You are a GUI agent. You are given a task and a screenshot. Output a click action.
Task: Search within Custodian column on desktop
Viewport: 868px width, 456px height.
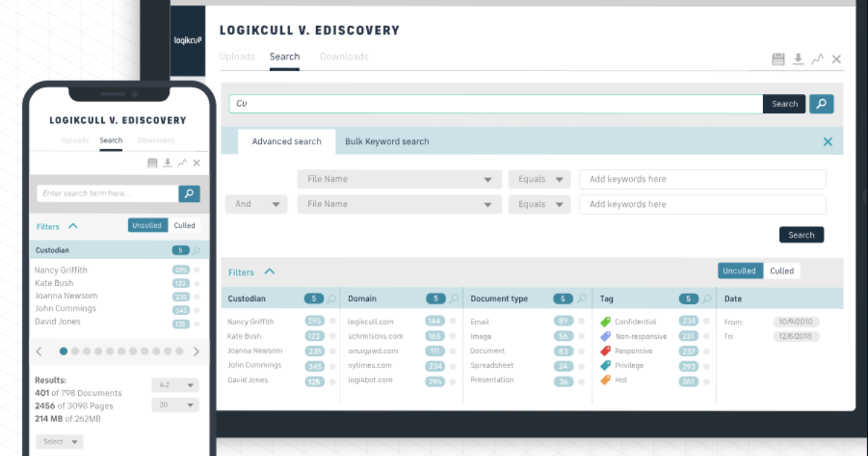pyautogui.click(x=331, y=299)
